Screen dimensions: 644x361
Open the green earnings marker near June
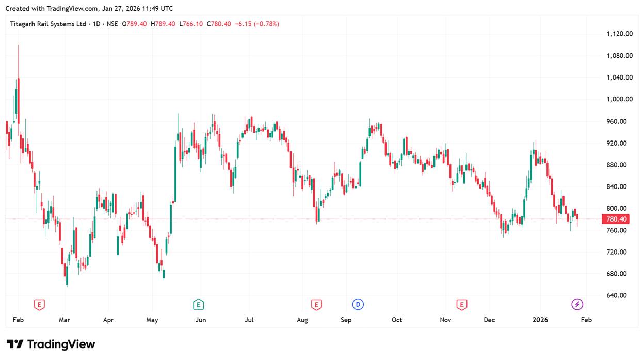pyautogui.click(x=198, y=305)
